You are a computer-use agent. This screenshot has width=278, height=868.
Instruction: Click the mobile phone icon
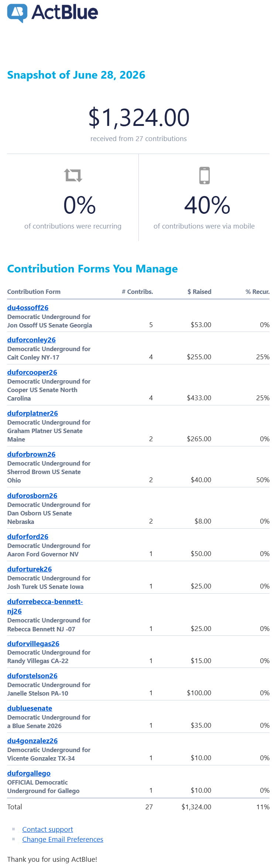(x=205, y=175)
